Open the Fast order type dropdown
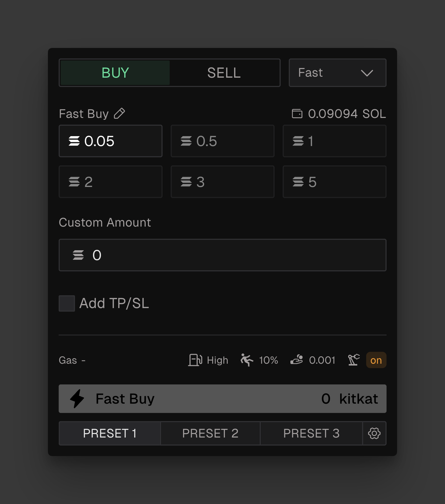Screen dimensions: 445x504 (337, 73)
